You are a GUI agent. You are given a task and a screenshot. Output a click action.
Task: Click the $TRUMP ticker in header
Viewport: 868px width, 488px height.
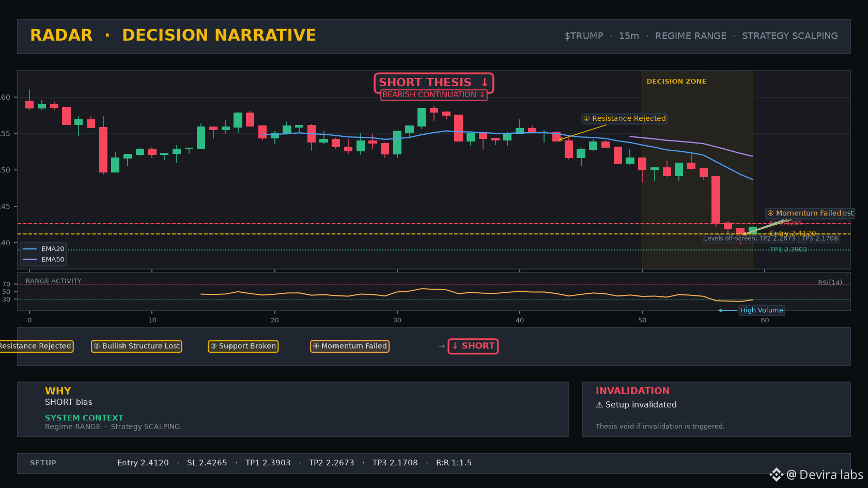click(x=584, y=36)
